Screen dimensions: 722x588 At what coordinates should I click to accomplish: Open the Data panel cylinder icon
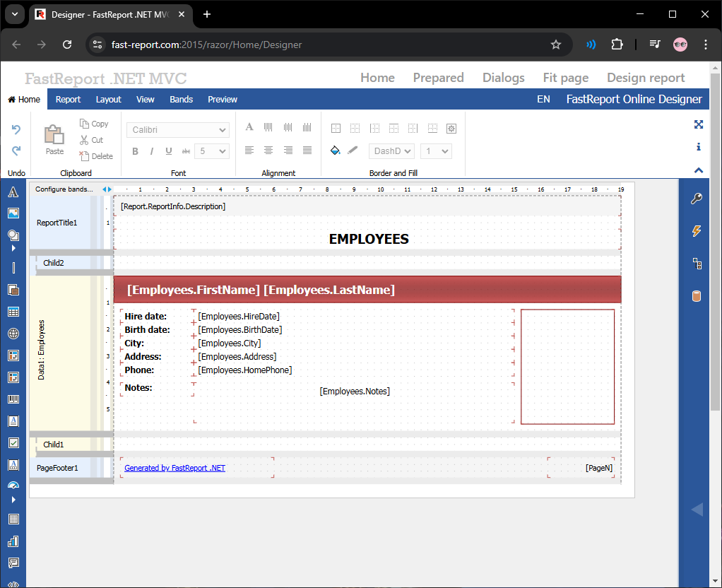click(697, 296)
